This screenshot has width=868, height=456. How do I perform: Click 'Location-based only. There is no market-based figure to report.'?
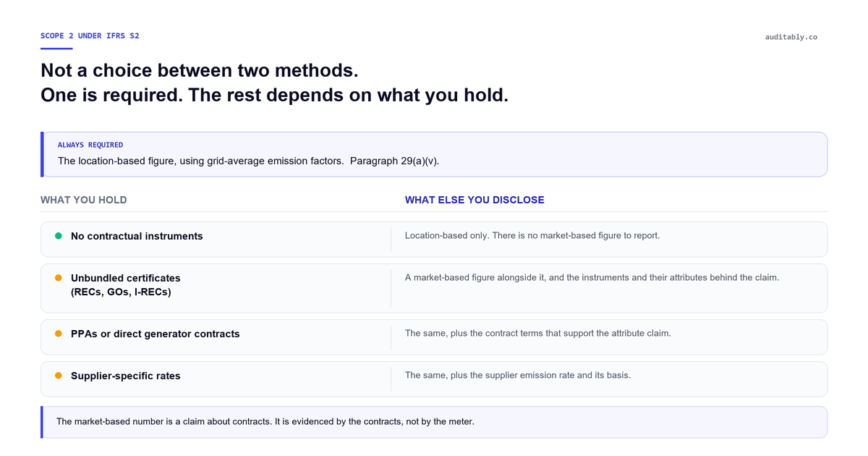(532, 235)
